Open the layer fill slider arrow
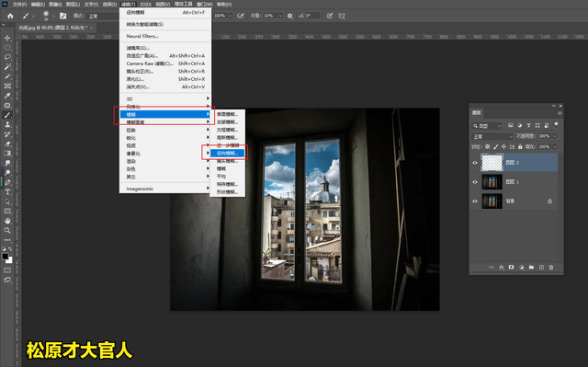The height and width of the screenshot is (367, 588). pos(555,147)
